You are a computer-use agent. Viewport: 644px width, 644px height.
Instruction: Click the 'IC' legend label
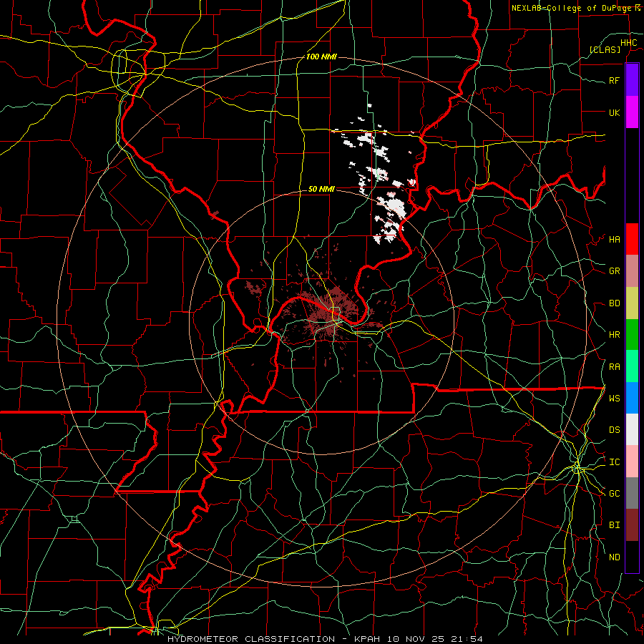tap(614, 462)
